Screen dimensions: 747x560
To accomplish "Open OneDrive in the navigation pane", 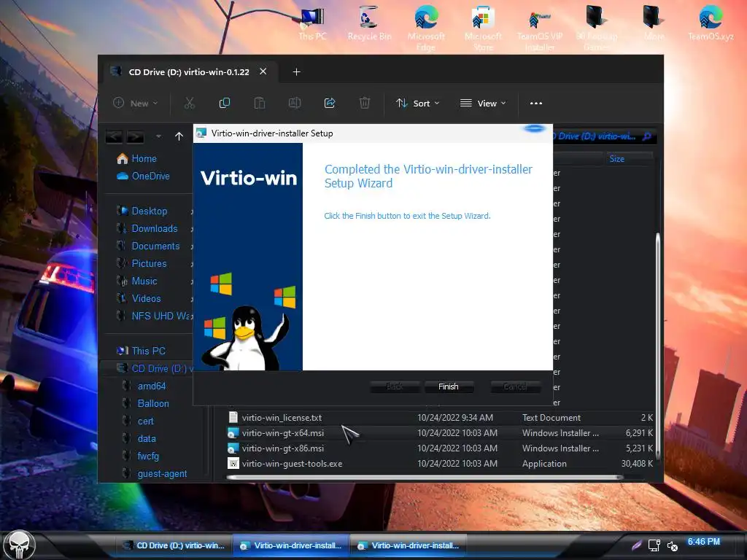I will (x=150, y=176).
